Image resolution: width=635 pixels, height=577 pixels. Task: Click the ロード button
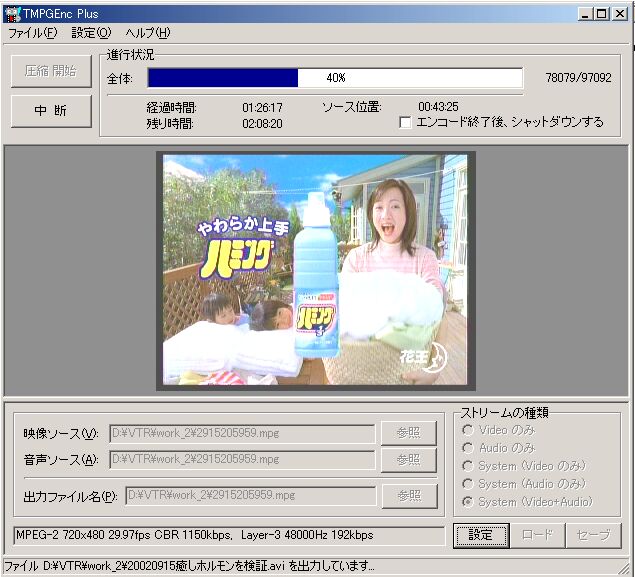[x=537, y=535]
